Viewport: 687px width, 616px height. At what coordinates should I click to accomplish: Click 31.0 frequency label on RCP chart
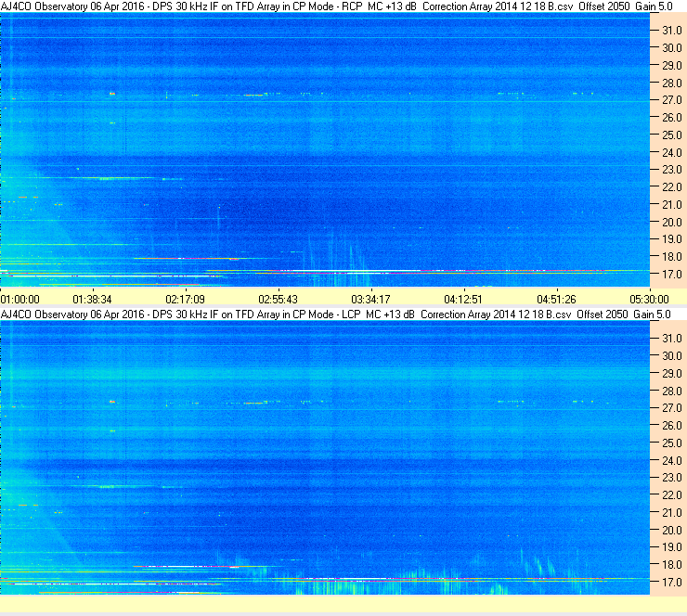[672, 31]
